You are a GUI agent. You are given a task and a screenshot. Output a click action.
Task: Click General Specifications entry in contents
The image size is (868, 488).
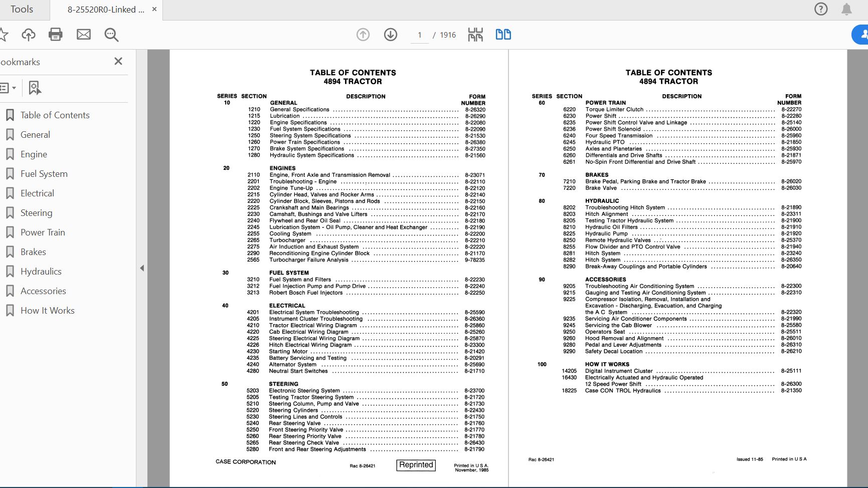tap(299, 109)
